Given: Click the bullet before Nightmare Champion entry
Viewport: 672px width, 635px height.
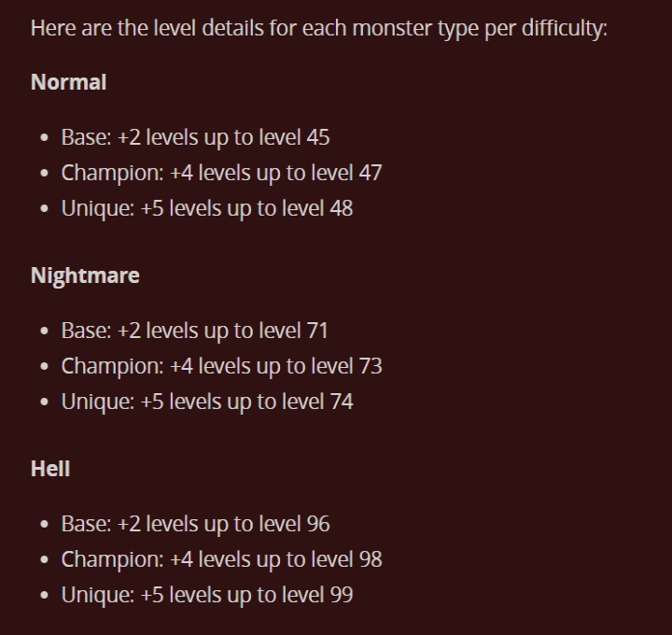Looking at the screenshot, I should click(44, 367).
